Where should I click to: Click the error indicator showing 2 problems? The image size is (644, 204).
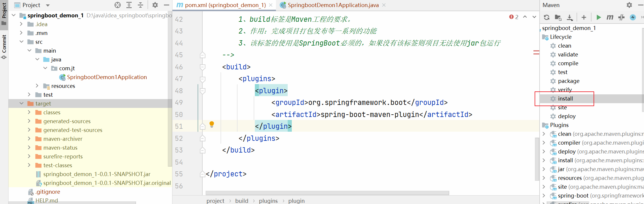click(514, 17)
